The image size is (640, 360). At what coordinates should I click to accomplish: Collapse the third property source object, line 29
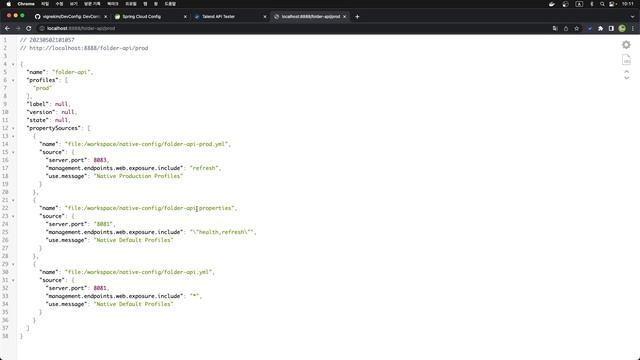click(x=13, y=264)
